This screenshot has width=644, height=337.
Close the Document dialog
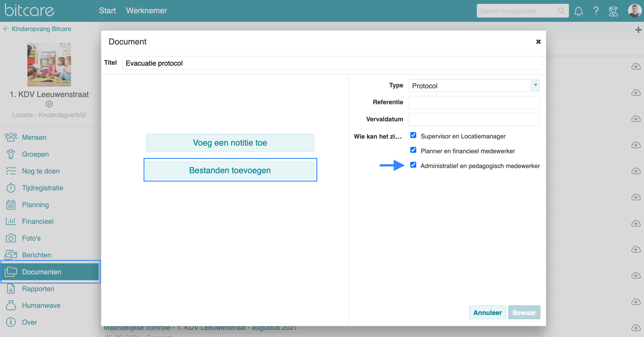[x=538, y=42]
